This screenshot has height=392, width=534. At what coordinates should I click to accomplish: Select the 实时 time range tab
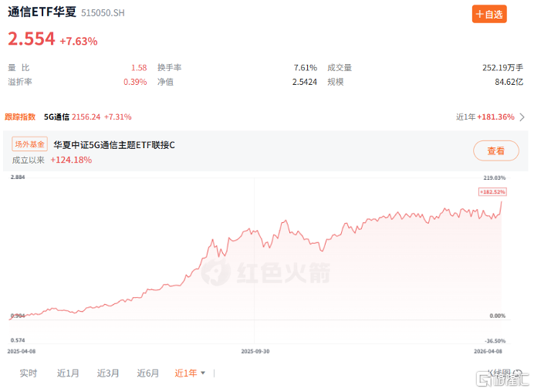[x=29, y=373]
